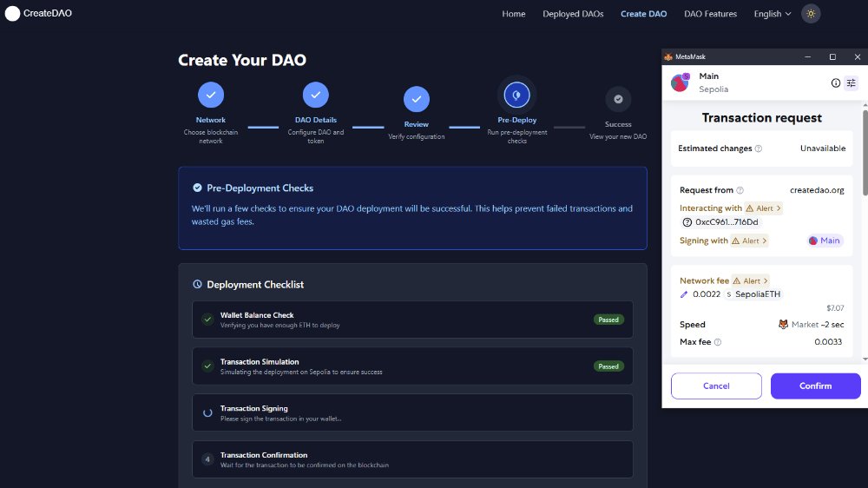
Task: Click the contract address 0xcC961...716Dd
Action: point(720,222)
